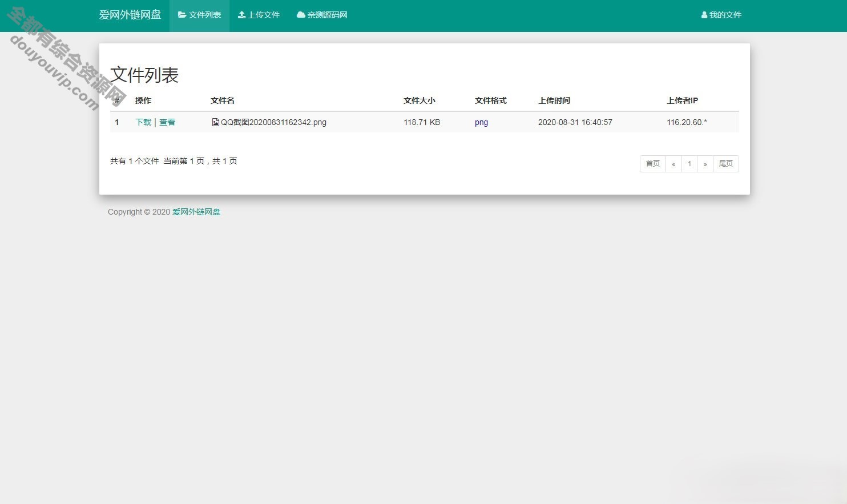Click the 共有 1 个文件 summary text

(135, 161)
